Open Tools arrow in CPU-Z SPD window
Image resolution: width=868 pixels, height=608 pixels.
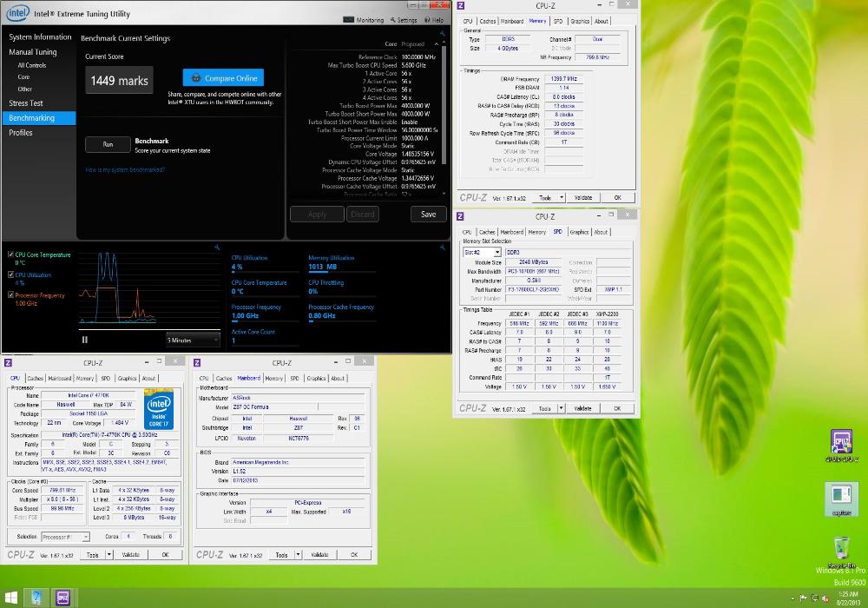[x=562, y=408]
